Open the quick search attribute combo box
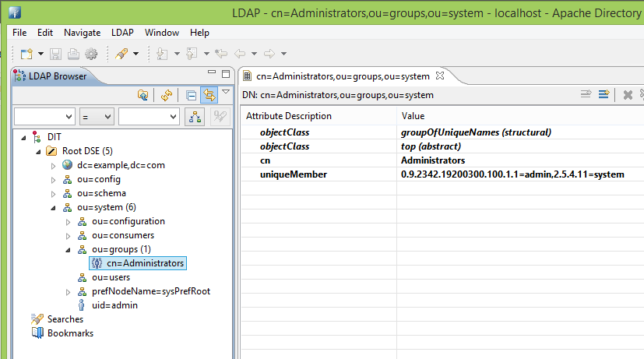 (44, 117)
